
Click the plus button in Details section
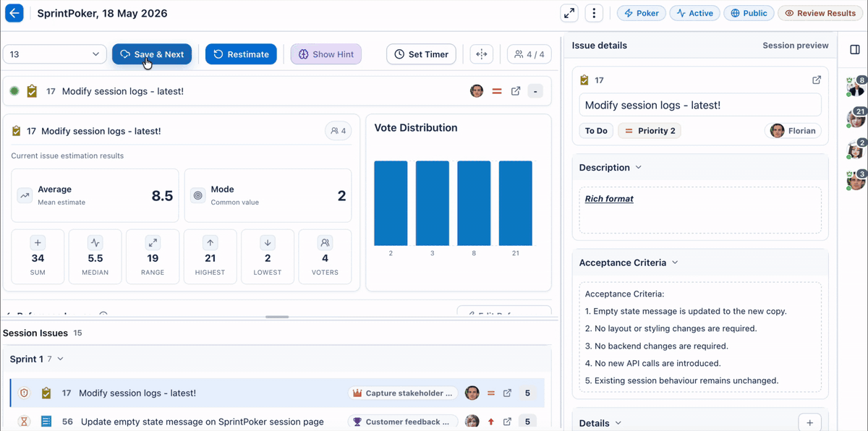(809, 423)
